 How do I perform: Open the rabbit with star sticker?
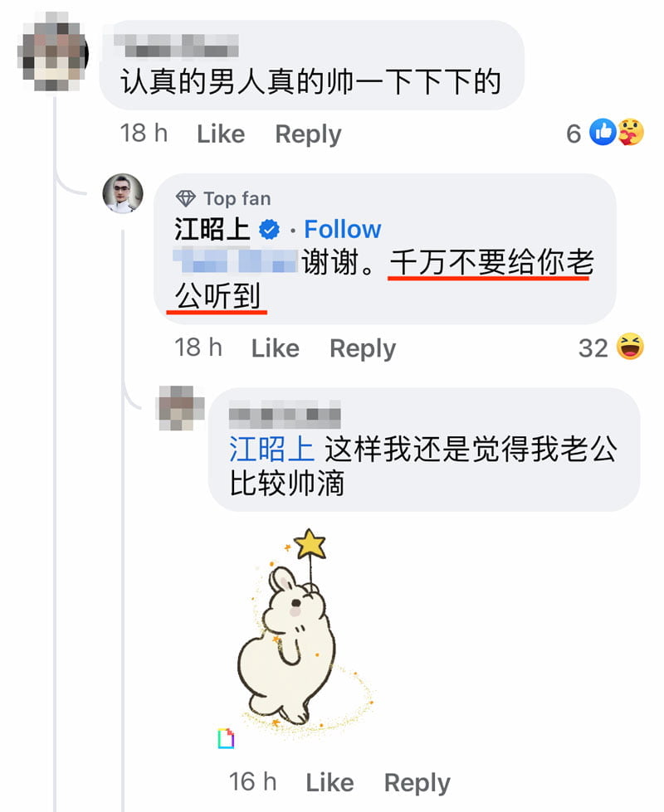pyautogui.click(x=305, y=630)
